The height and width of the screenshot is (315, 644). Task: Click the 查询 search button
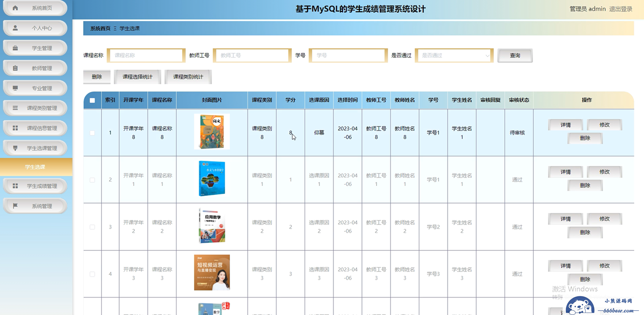[x=515, y=55]
